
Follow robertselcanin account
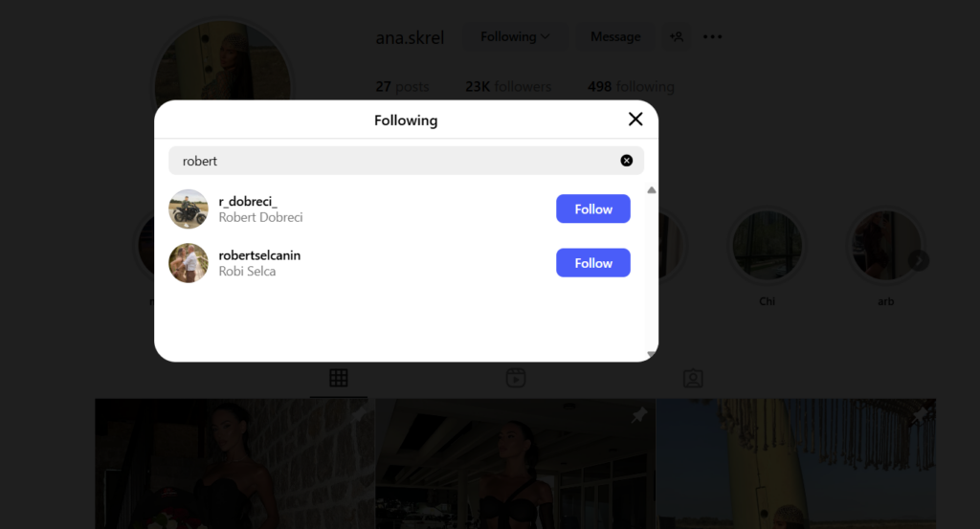[x=593, y=263]
